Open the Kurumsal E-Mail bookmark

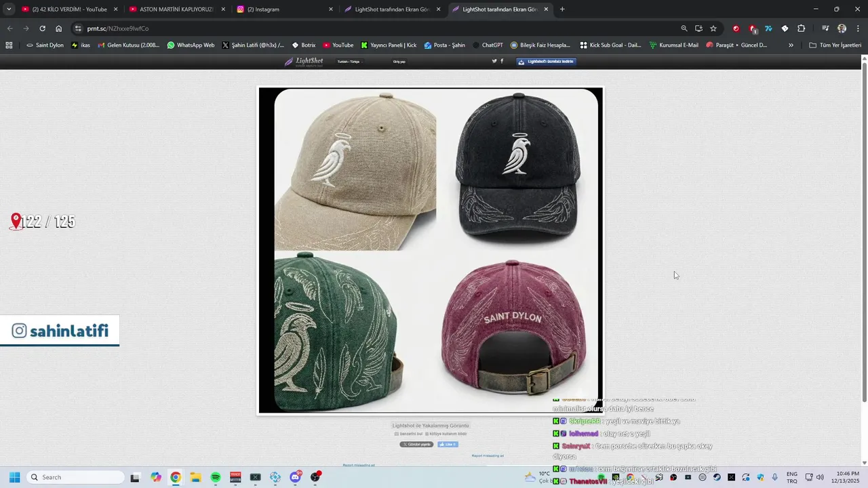(673, 45)
